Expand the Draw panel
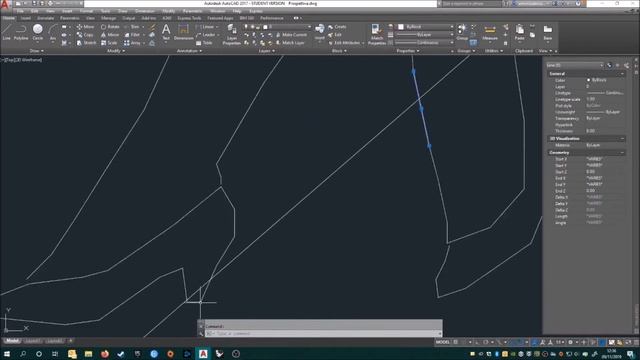 36,51
